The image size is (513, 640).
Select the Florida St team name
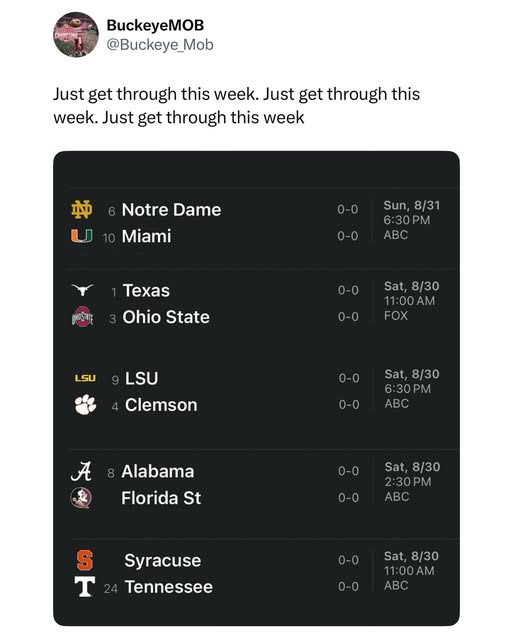161,498
